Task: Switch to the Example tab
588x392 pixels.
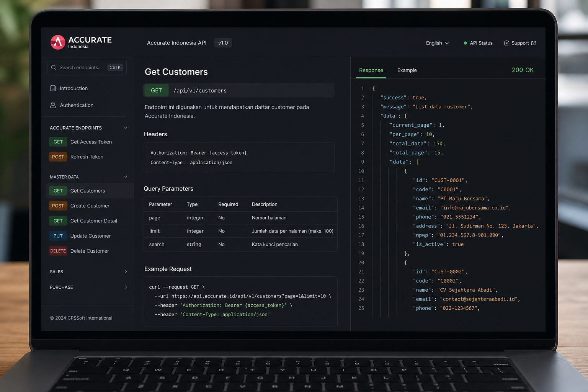Action: (x=407, y=70)
